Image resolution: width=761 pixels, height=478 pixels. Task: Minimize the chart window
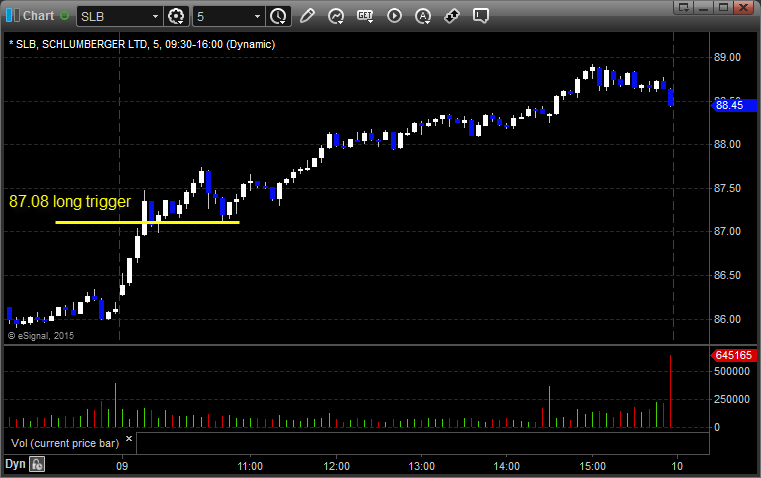(703, 7)
